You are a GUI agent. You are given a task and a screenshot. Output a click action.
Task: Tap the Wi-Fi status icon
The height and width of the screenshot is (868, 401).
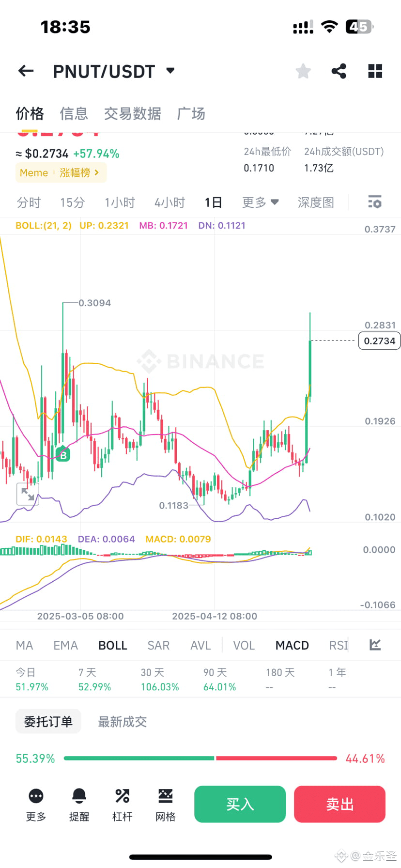point(329,27)
